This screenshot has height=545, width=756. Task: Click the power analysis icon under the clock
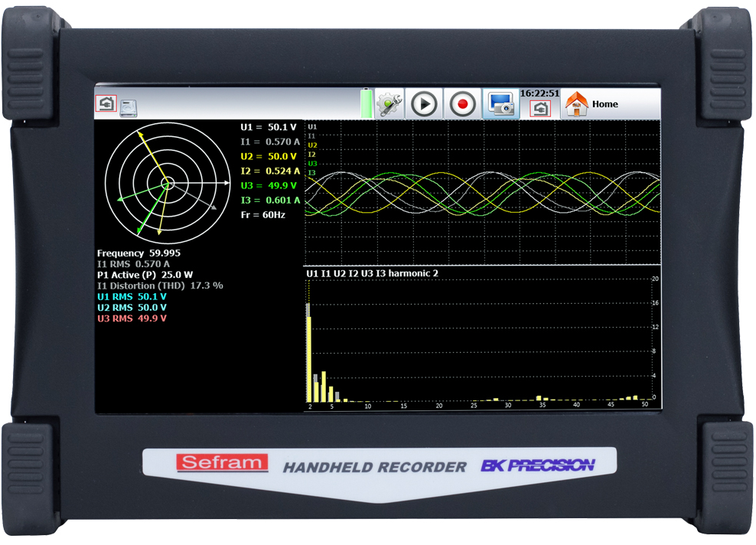[540, 109]
